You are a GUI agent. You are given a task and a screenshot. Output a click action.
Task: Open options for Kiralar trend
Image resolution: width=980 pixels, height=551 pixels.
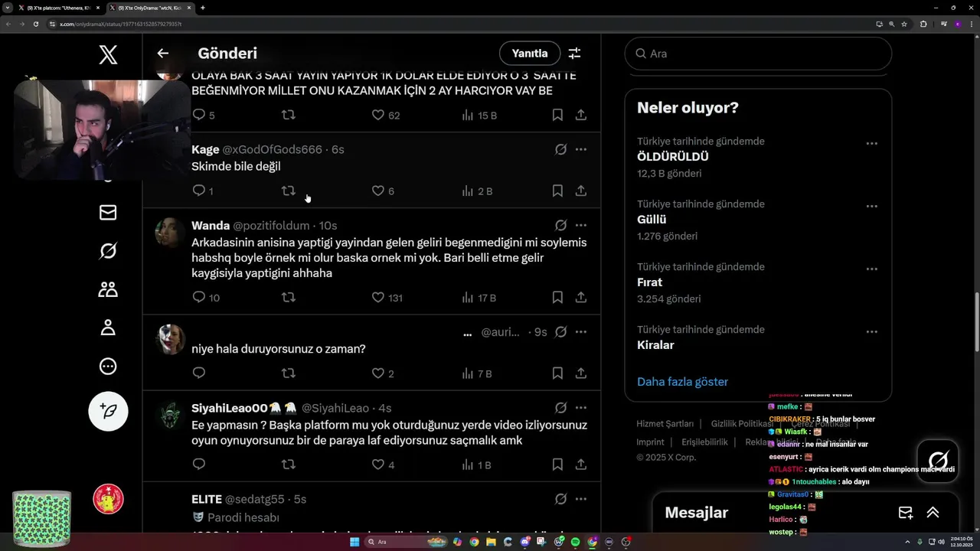(x=871, y=331)
